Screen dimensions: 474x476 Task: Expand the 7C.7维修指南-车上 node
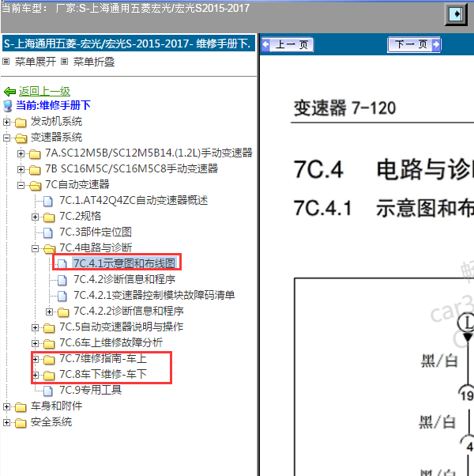tap(35, 359)
